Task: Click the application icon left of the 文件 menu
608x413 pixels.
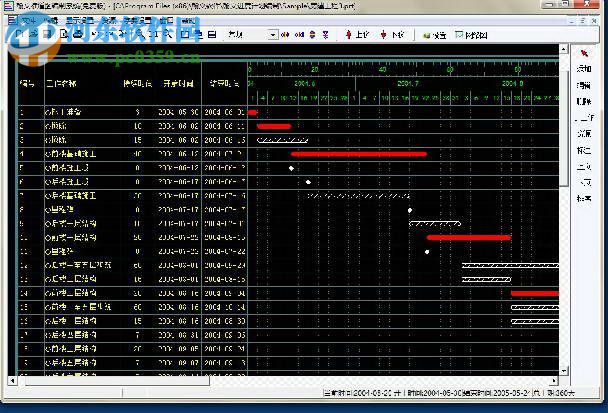Action: [13, 20]
